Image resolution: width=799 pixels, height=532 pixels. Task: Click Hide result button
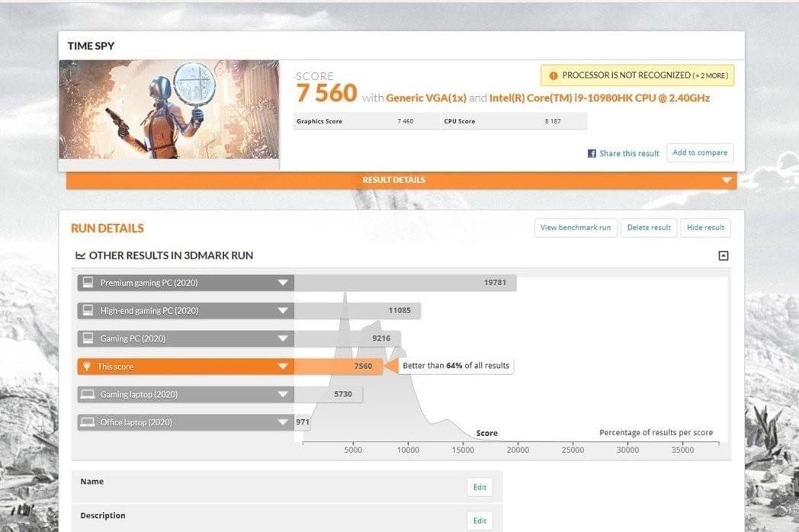click(x=705, y=228)
